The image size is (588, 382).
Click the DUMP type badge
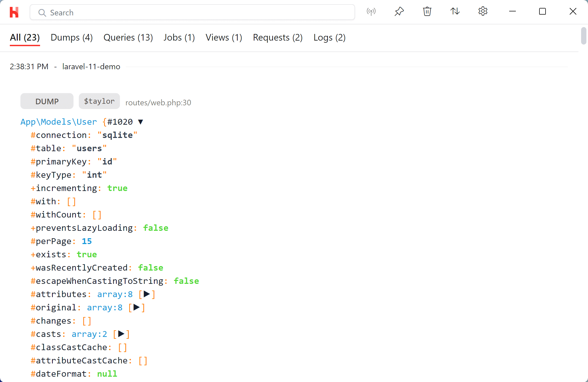(47, 101)
